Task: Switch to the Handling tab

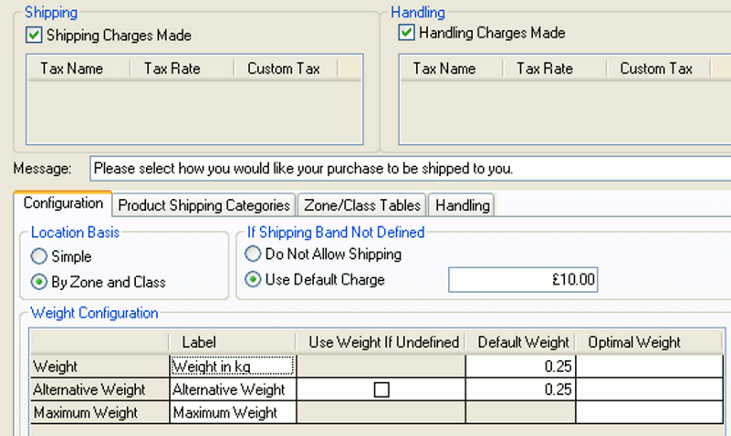Action: (x=462, y=205)
